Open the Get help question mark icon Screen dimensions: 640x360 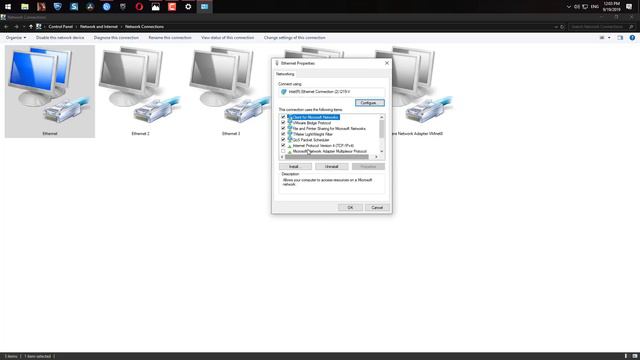tap(632, 38)
